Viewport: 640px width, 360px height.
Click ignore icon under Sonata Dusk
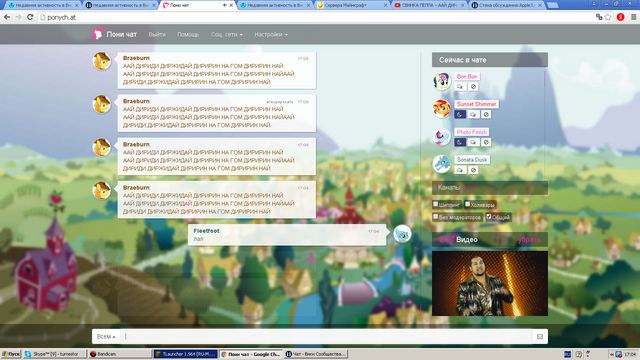[473, 170]
